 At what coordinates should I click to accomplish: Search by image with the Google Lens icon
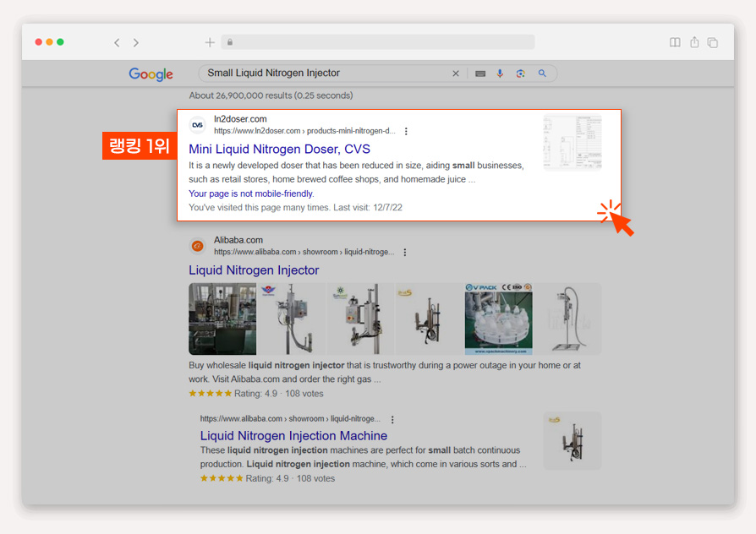[520, 74]
